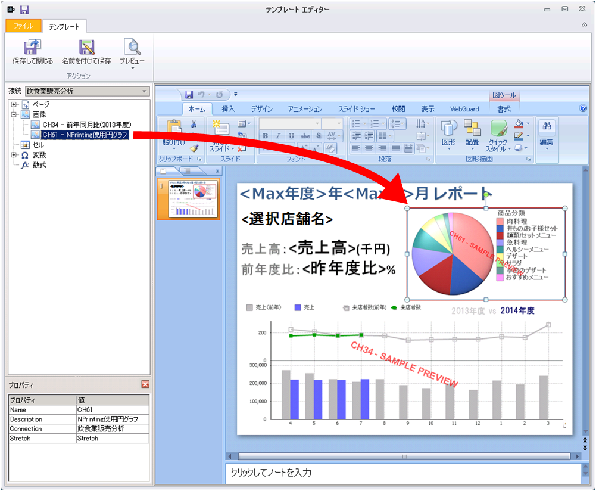Click the notes field below slide
The width and height of the screenshot is (596, 491).
[x=404, y=473]
